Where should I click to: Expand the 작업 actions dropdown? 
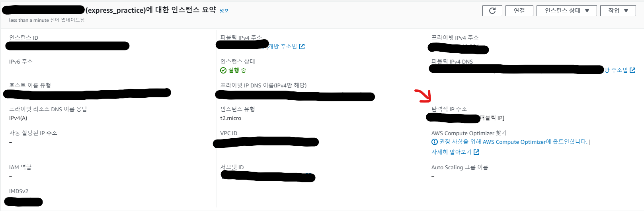[618, 11]
